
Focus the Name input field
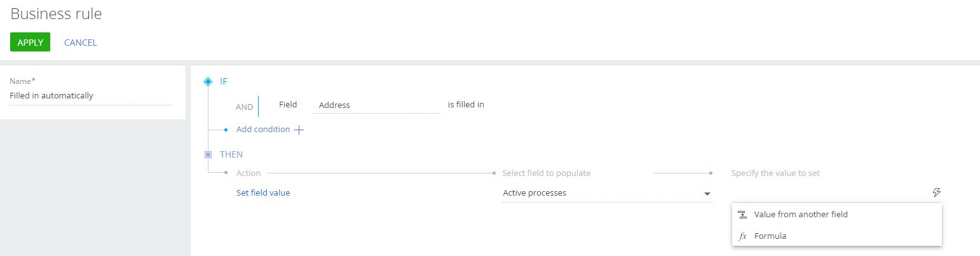(x=91, y=96)
